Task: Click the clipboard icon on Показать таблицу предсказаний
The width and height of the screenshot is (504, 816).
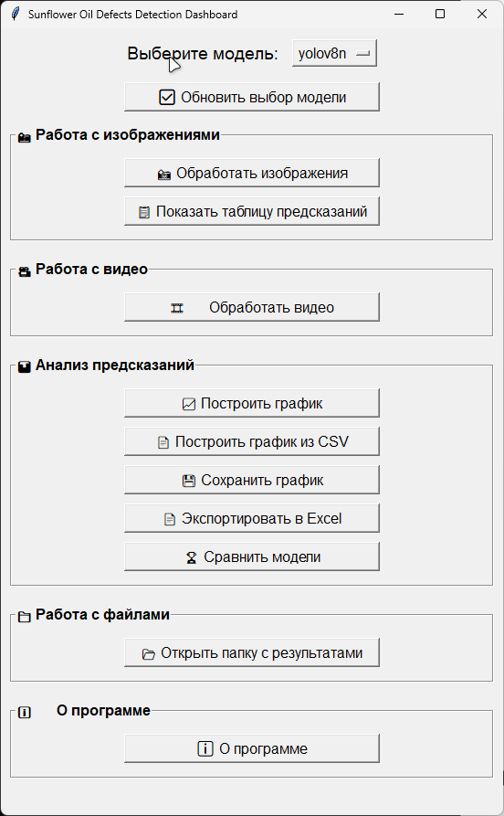Action: pos(144,212)
